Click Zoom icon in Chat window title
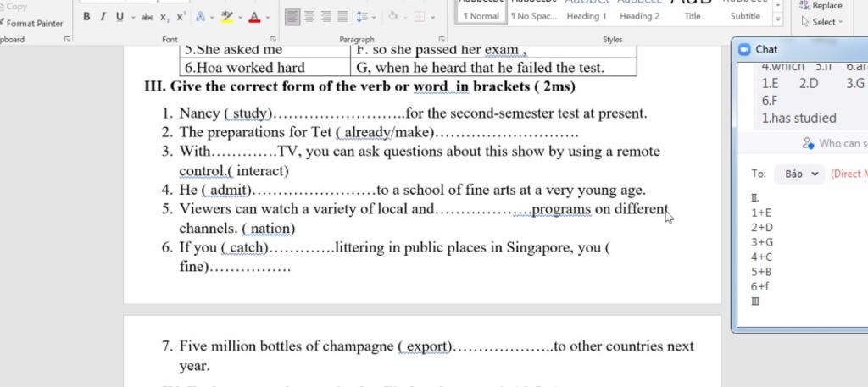This screenshot has height=387, width=868. point(744,49)
